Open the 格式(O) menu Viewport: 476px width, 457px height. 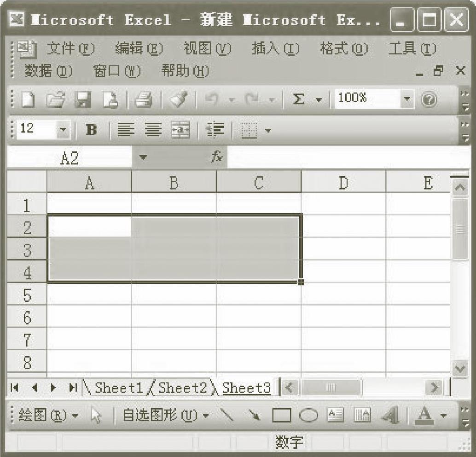pos(344,48)
